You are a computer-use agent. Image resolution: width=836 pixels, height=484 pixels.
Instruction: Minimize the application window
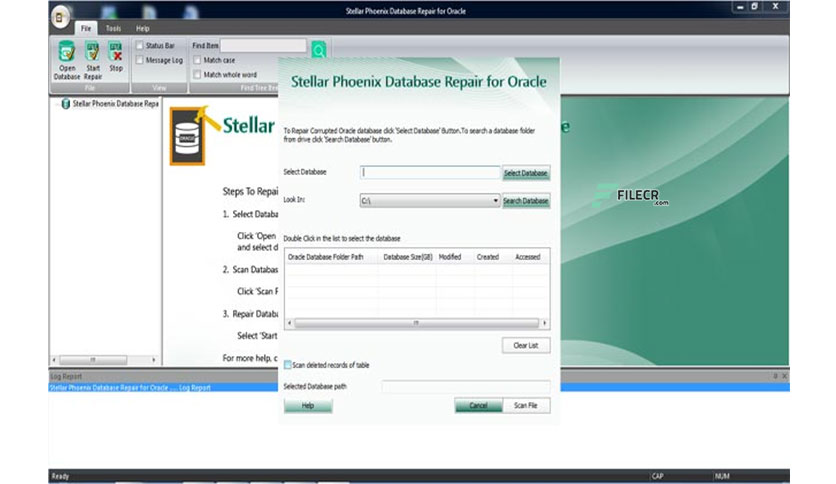click(740, 7)
